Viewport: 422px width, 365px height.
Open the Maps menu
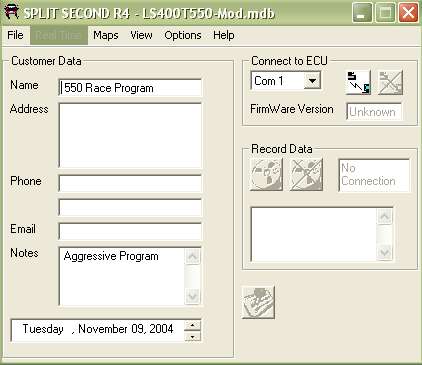click(106, 35)
